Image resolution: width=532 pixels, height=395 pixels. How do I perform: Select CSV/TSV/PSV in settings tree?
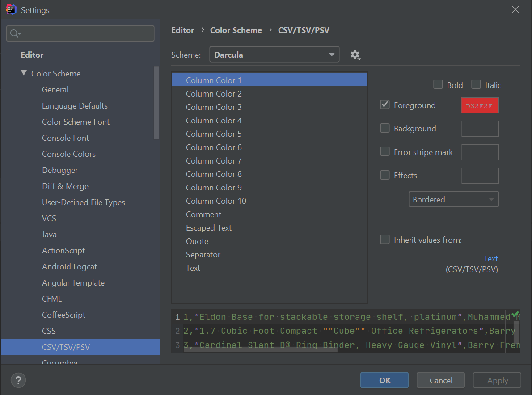pos(80,347)
